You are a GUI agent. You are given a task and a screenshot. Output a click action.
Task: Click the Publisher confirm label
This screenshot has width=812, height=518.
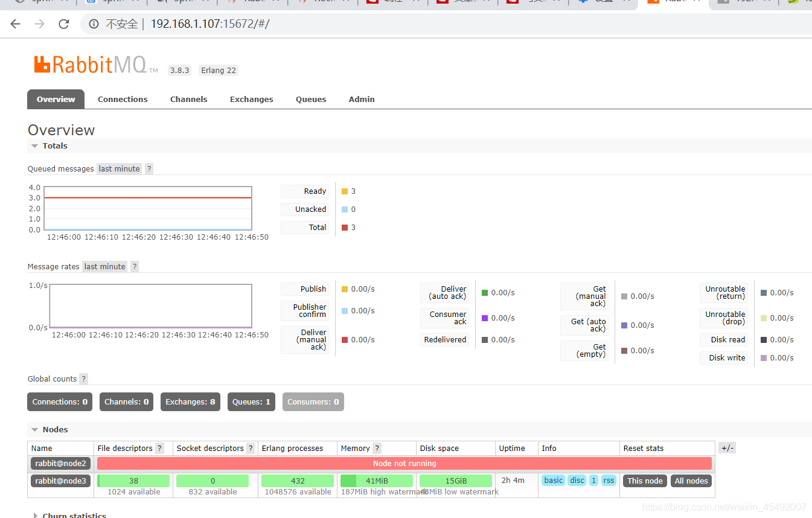(305, 311)
